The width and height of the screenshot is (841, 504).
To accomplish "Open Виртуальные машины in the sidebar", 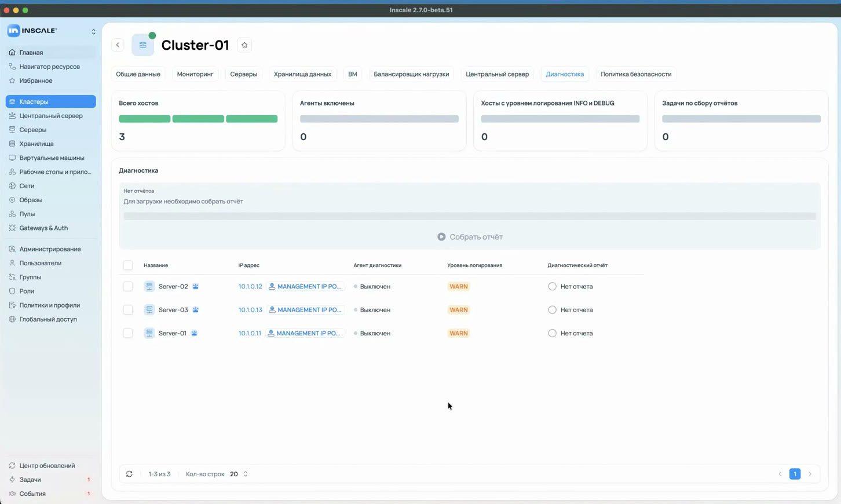I will [51, 158].
